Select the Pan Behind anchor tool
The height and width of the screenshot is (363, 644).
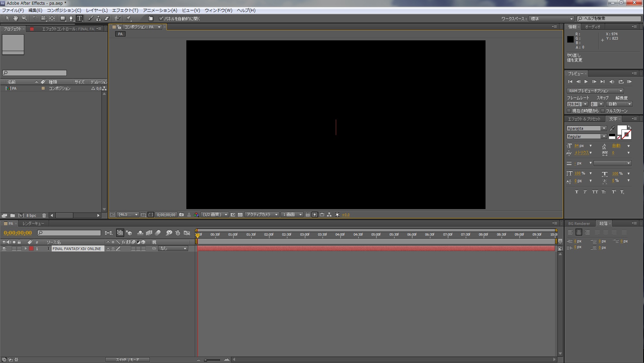pyautogui.click(x=52, y=18)
